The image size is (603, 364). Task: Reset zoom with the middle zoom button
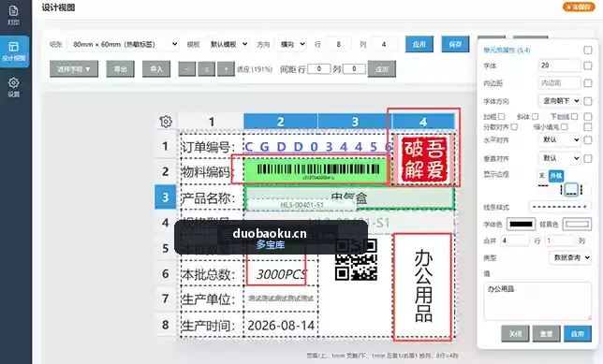pos(207,69)
